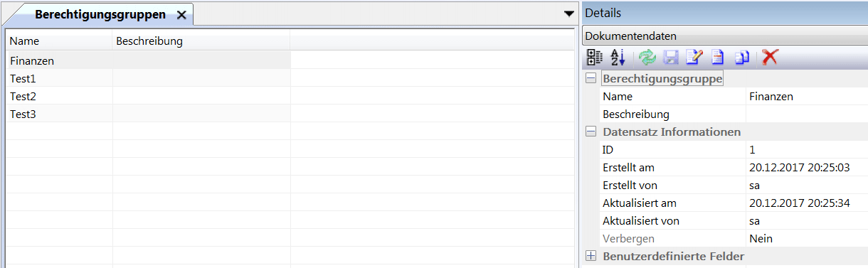Screen dimensions: 868x268
Task: Click the Beschreibung value field in details
Action: click(x=807, y=114)
